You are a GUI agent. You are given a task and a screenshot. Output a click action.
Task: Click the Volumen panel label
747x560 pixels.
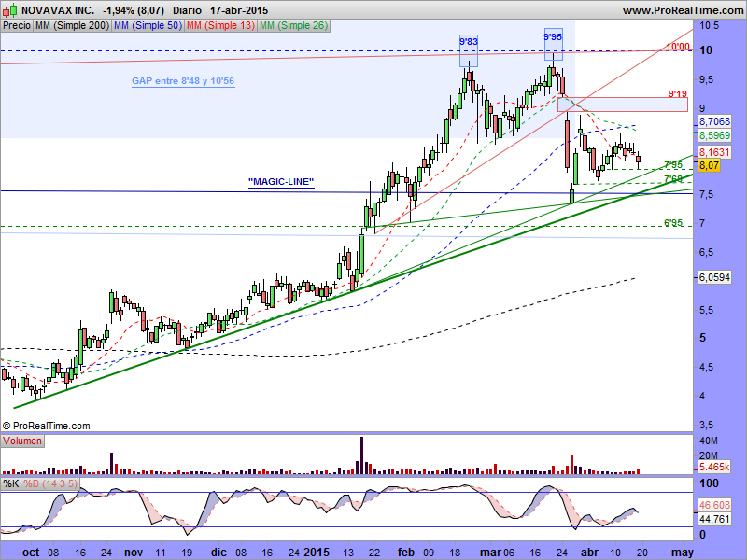pyautogui.click(x=22, y=441)
